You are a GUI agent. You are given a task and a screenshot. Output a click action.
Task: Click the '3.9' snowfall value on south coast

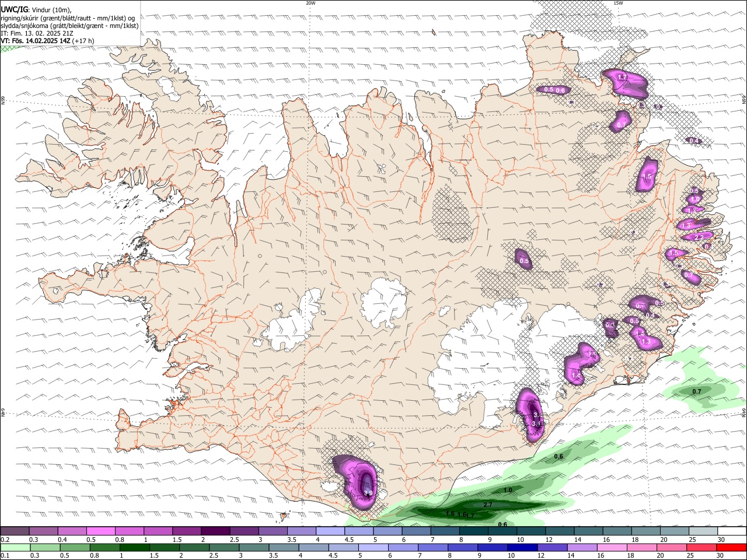(368, 494)
